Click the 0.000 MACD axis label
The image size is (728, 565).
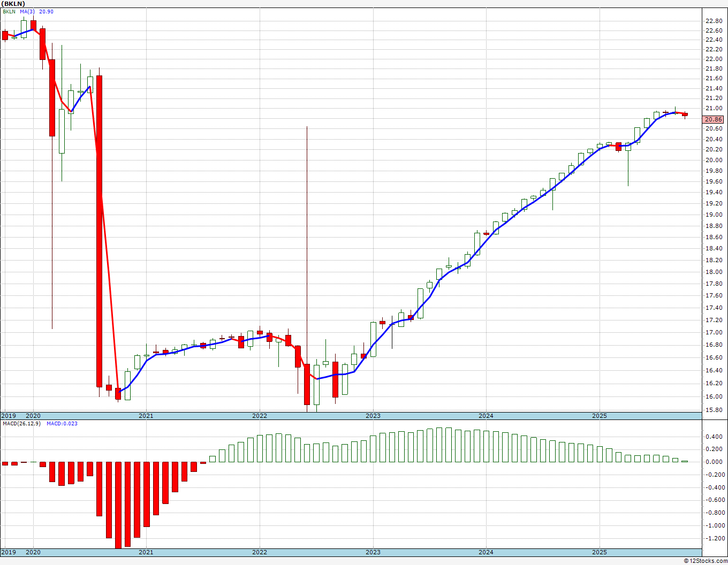coord(715,462)
